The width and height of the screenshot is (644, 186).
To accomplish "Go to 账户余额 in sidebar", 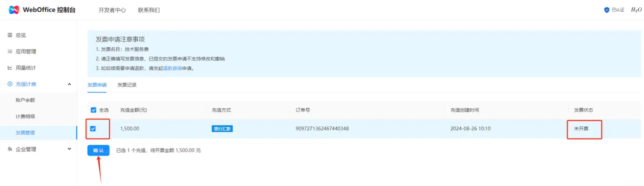I will pyautogui.click(x=25, y=100).
